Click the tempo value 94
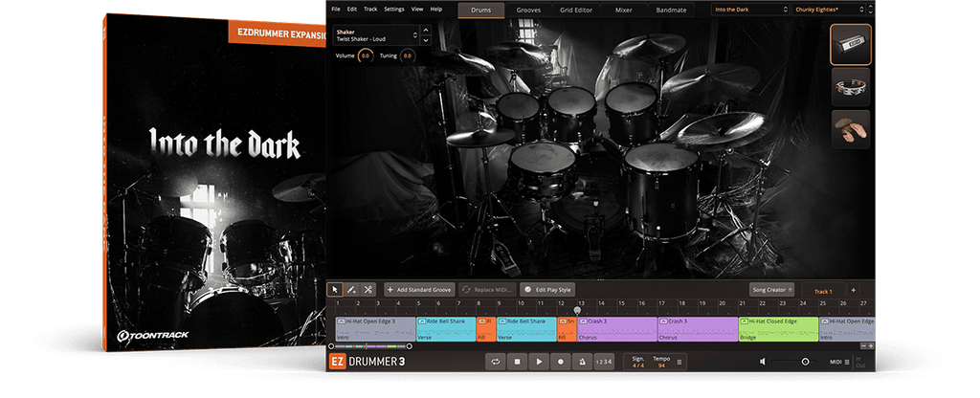Image resolution: width=980 pixels, height=398 pixels. [x=661, y=365]
